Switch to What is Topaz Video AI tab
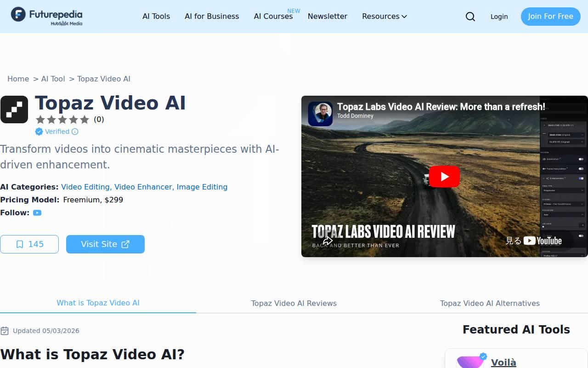The image size is (588, 368). (x=98, y=303)
